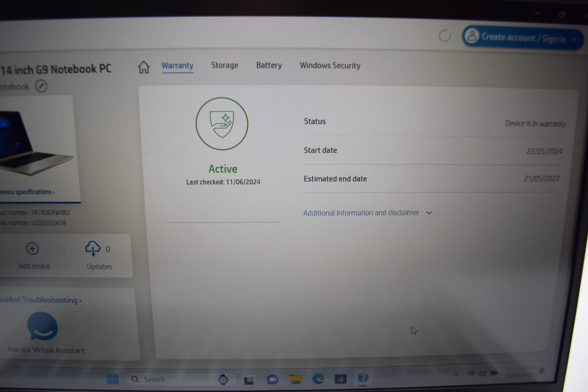Click the chevron next to disclaimer link
The image size is (588, 392).
pos(429,213)
